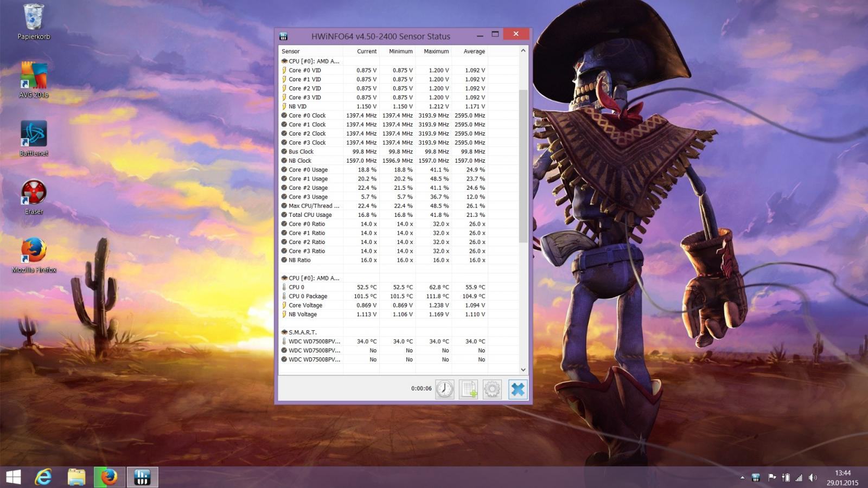Switch to Firefox in the taskbar

coord(109,477)
